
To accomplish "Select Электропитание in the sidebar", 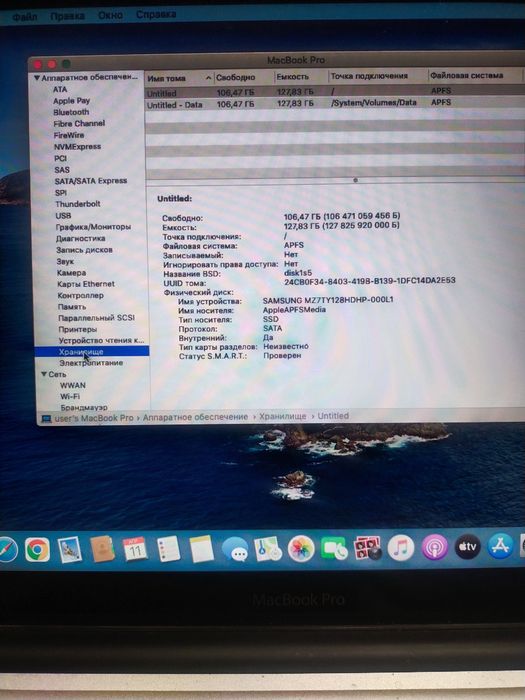I will coord(91,363).
